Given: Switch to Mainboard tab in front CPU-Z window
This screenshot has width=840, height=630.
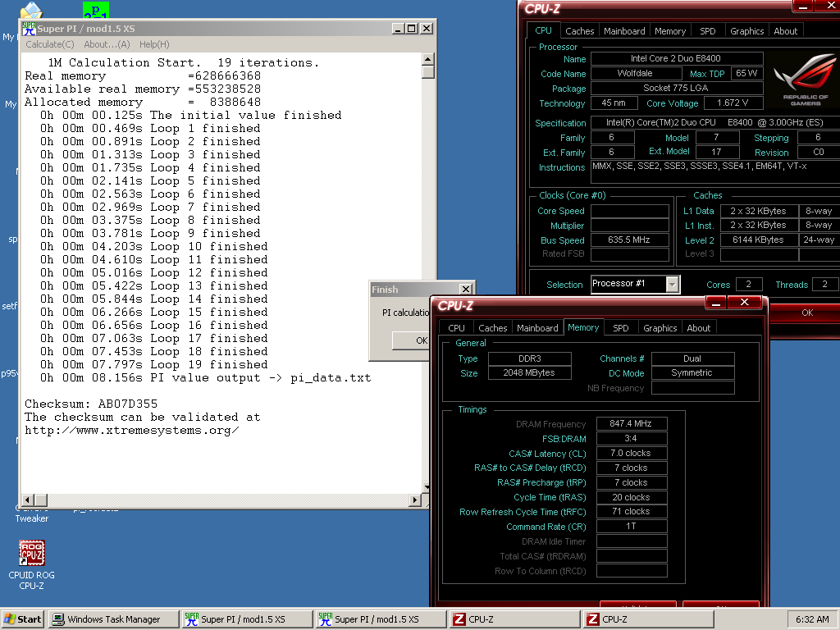Looking at the screenshot, I should point(537,328).
